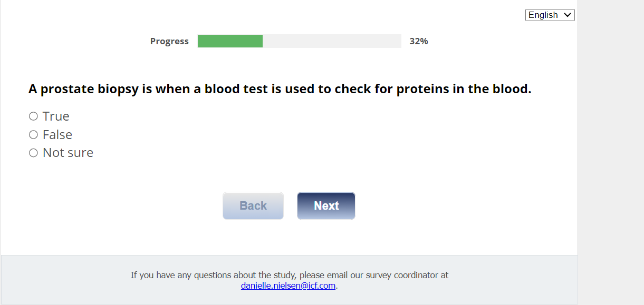
Task: Open the danielle.nielsen@icf.com email link
Action: pos(289,286)
